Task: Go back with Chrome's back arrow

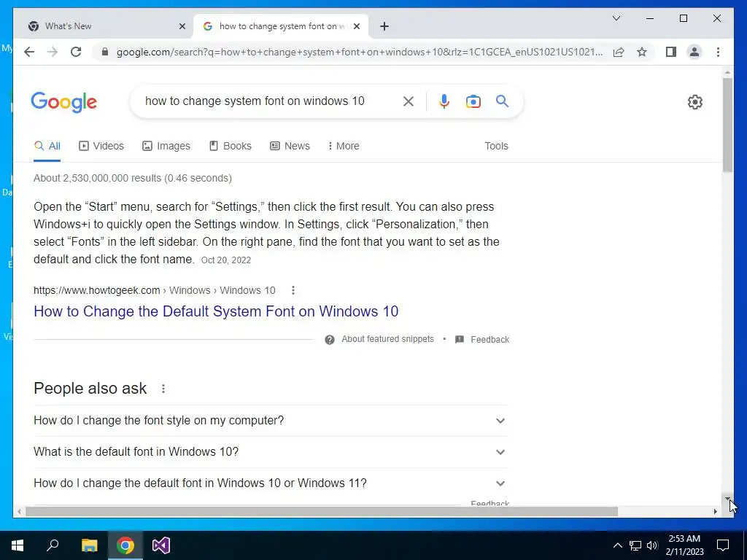Action: click(29, 52)
